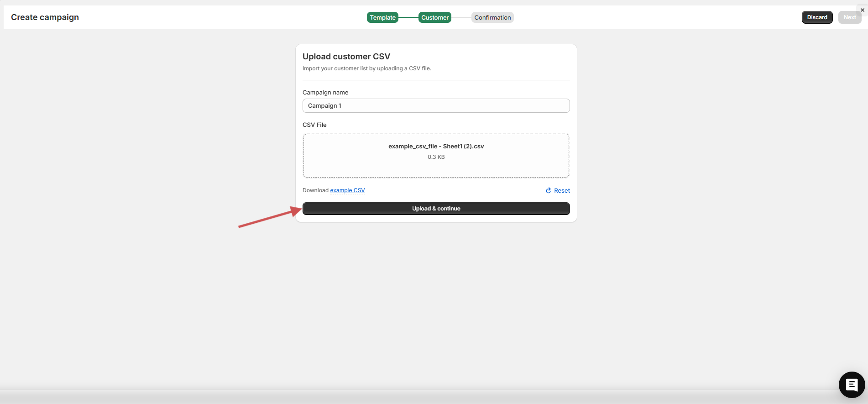The image size is (868, 404).
Task: Click the Import your customer list description
Action: pos(367,68)
